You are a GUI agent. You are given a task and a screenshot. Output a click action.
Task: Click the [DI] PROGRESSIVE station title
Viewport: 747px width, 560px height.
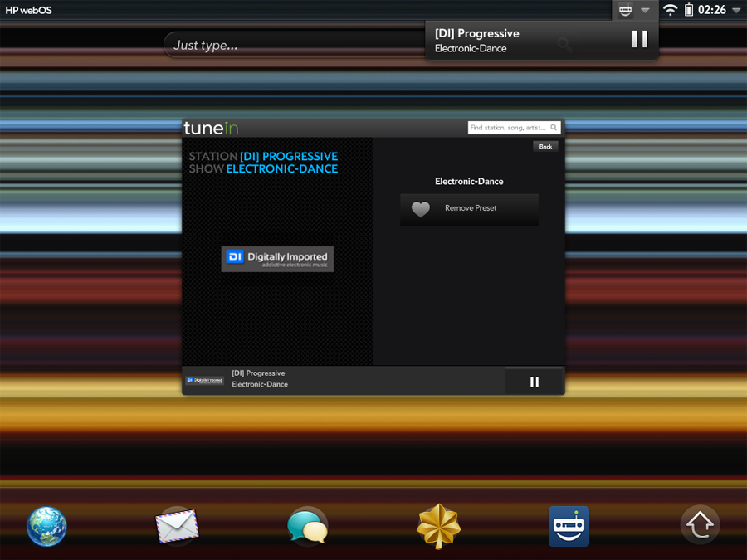(x=289, y=156)
